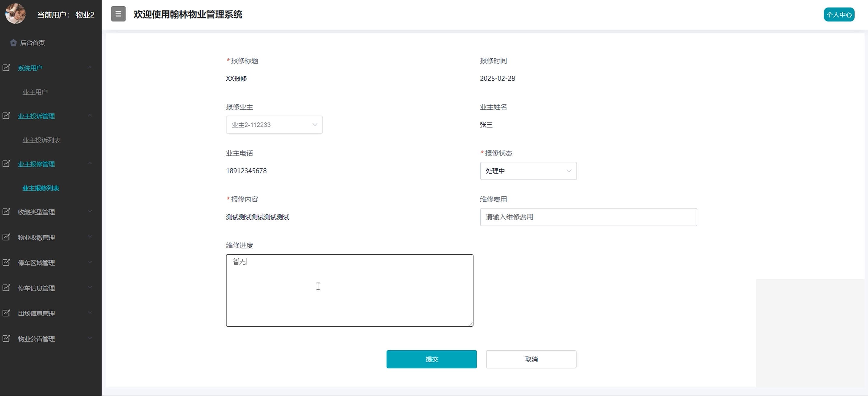Collapse the 业主报修管理 submenu chevron
868x396 pixels.
pyautogui.click(x=90, y=164)
